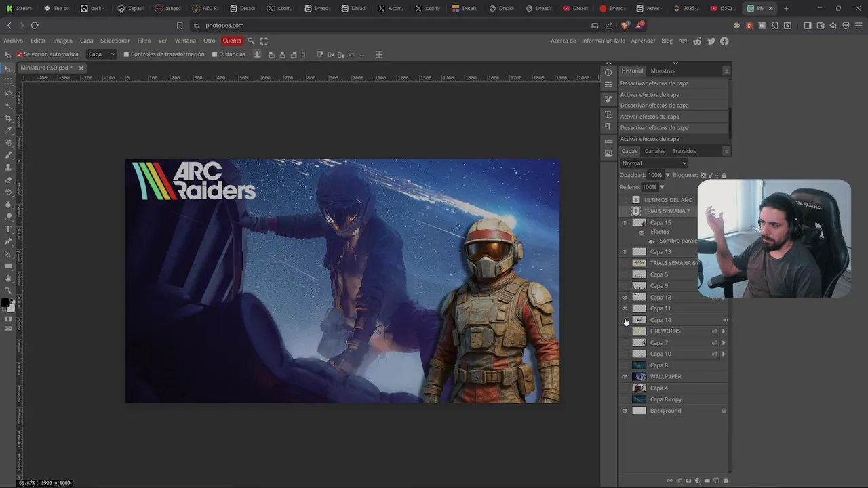Hide the WALLPAPER layer
Viewport: 868px width, 488px height.
[625, 377]
